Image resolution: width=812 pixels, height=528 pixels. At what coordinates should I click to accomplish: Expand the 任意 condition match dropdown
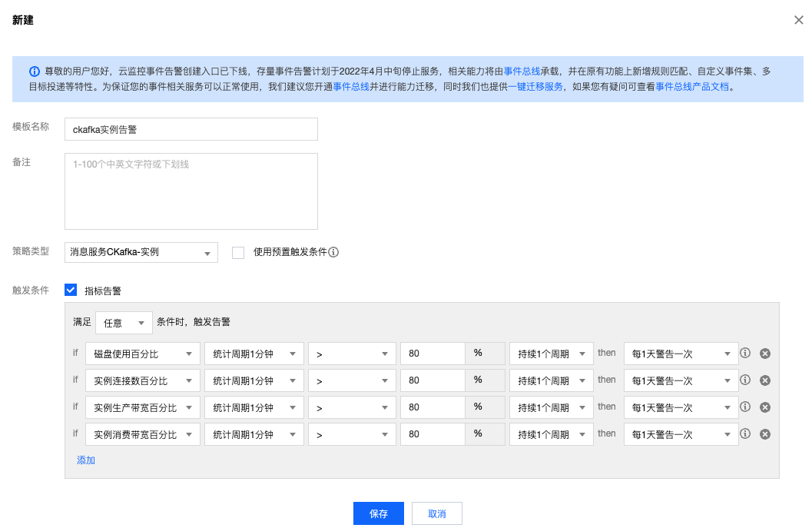click(x=124, y=324)
